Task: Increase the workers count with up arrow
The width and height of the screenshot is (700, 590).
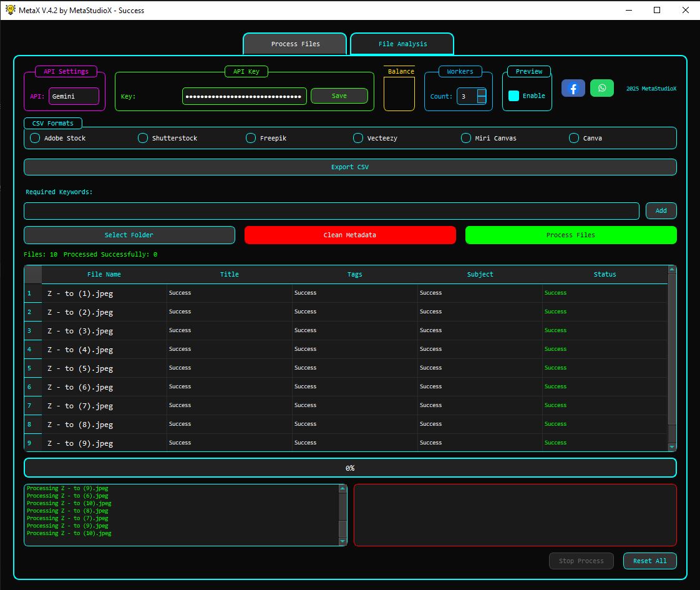Action: click(481, 92)
